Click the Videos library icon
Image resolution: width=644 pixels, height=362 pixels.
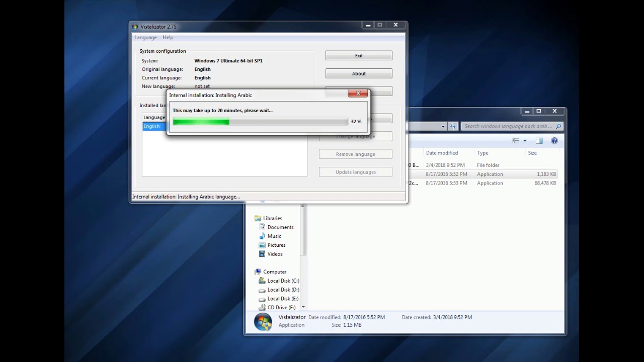pos(262,254)
